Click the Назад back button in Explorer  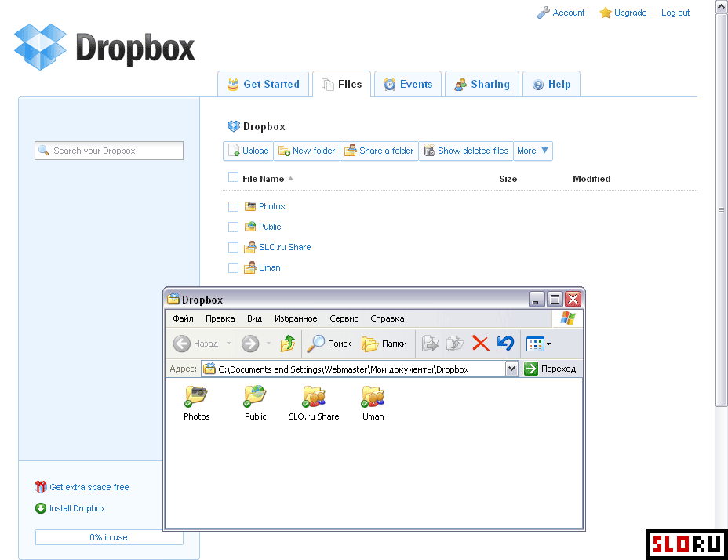click(x=195, y=344)
